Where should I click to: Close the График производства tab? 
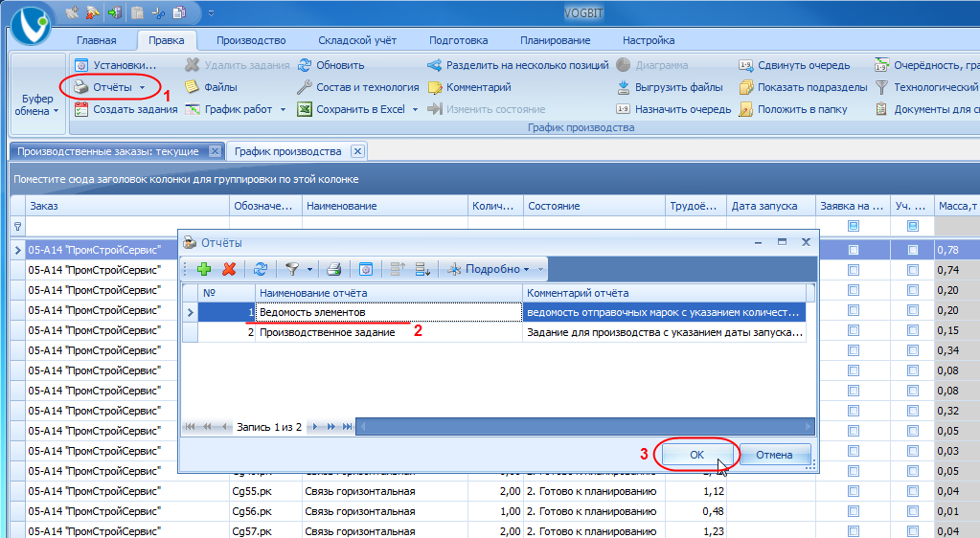coord(357,151)
